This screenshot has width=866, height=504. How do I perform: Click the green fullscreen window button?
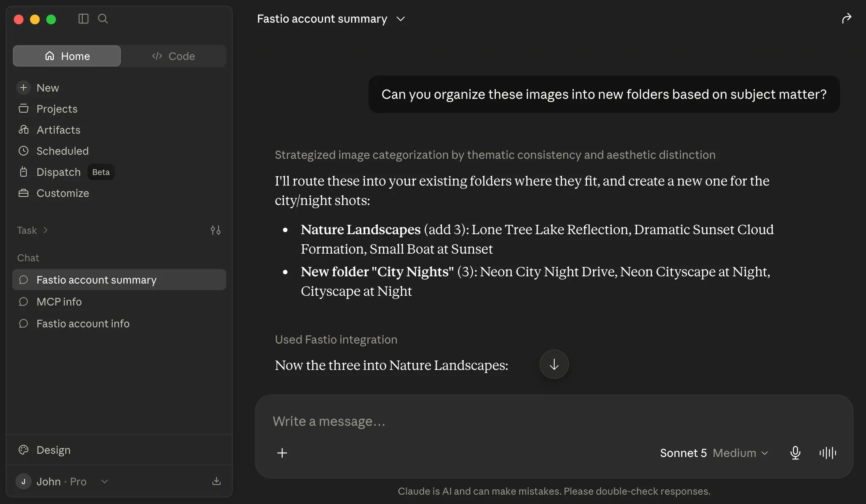pyautogui.click(x=51, y=19)
